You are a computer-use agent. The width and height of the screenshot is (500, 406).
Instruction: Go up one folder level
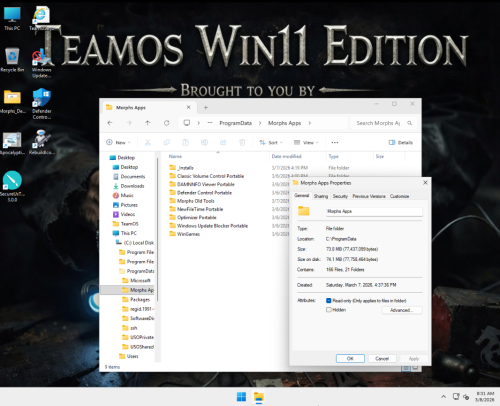[x=147, y=123]
